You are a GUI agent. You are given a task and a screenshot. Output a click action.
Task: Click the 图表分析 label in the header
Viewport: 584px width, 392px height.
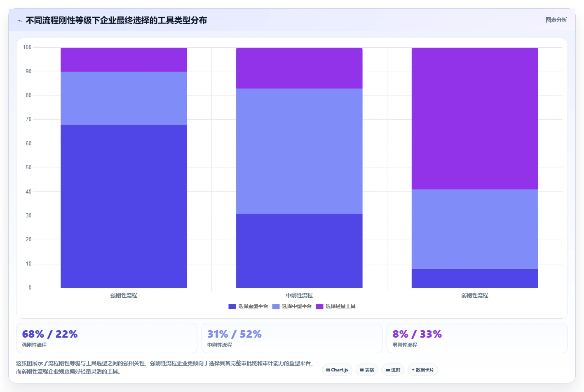[x=556, y=20]
